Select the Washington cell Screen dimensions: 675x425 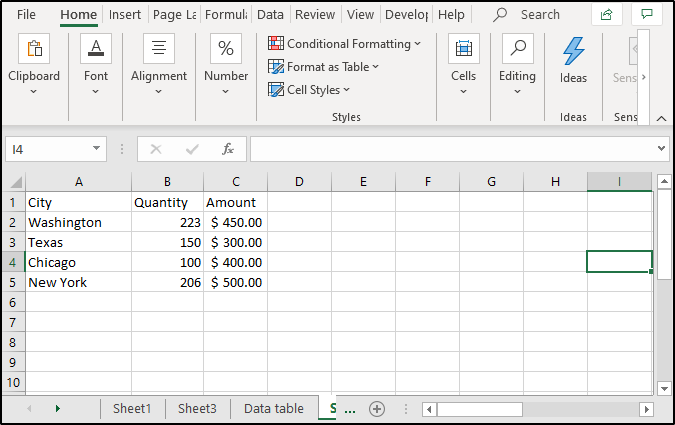tap(78, 222)
